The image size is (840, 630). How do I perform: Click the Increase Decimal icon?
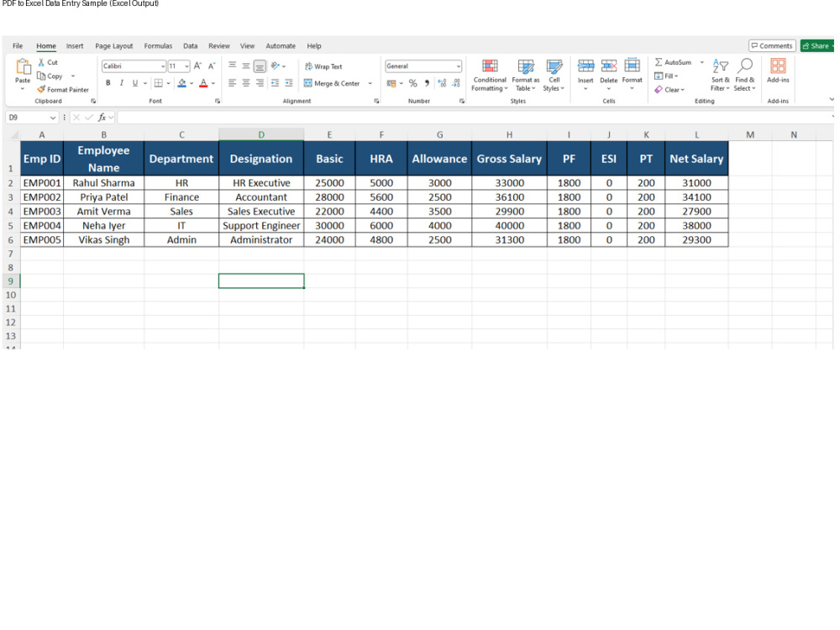tap(442, 83)
